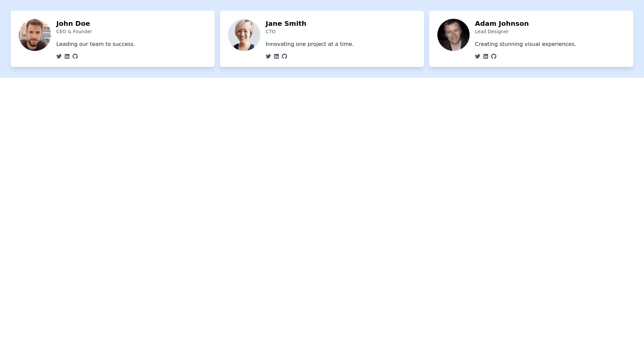Click Jane Smith's profile photo

click(x=244, y=35)
